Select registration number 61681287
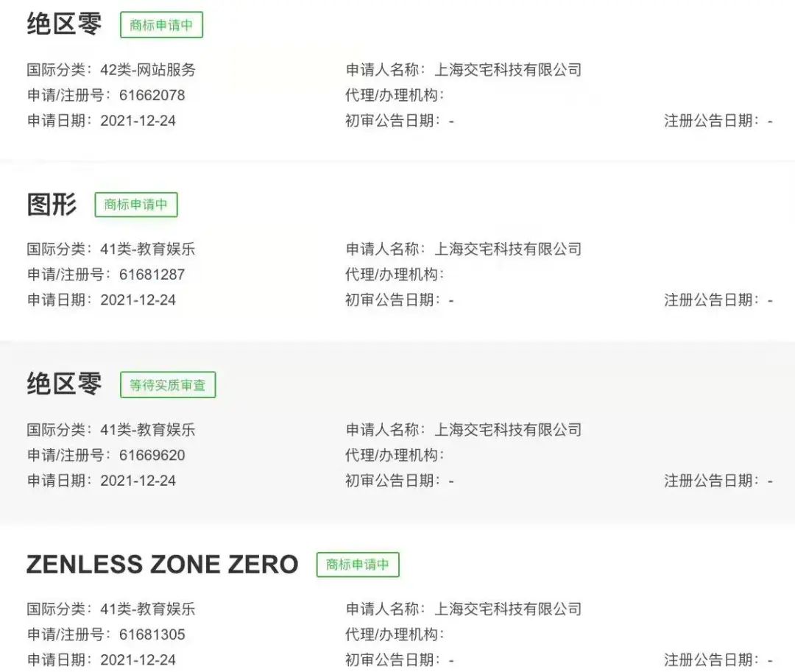The height and width of the screenshot is (672, 795). (x=152, y=275)
